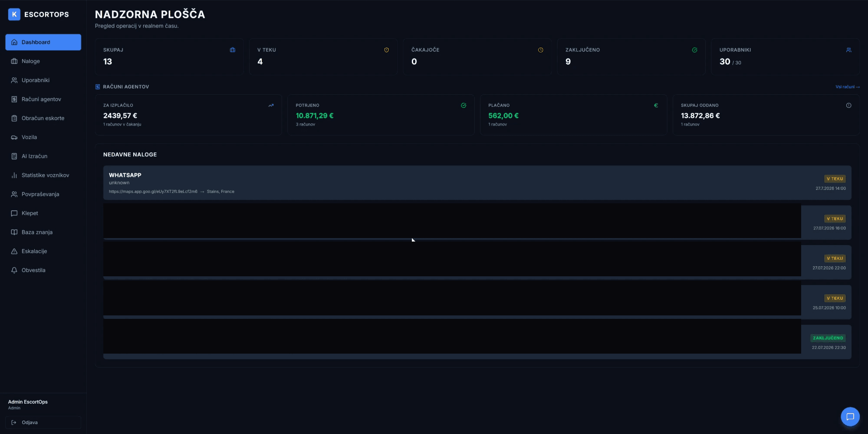Open Naloge in the sidebar
The image size is (868, 434).
43,61
